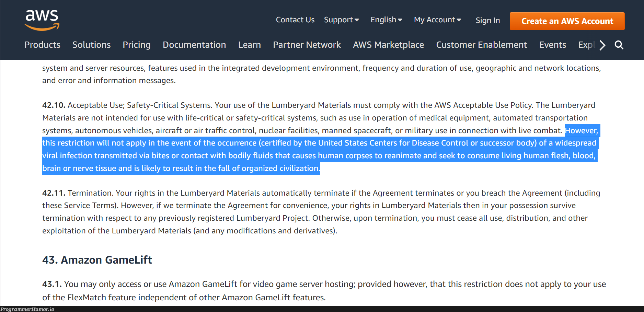Expand the My Account dropdown

(438, 20)
